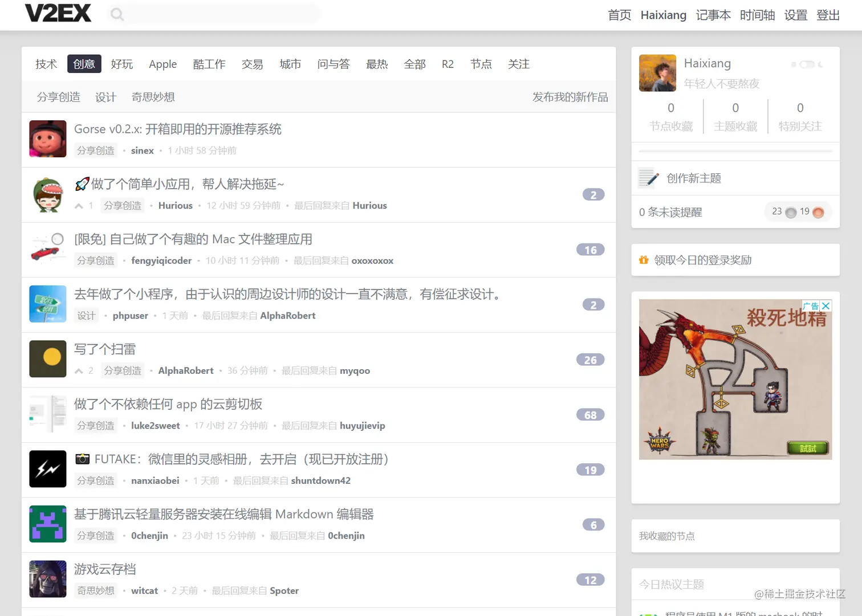Open 记事本 in top navigation
The image size is (862, 616).
713,15
